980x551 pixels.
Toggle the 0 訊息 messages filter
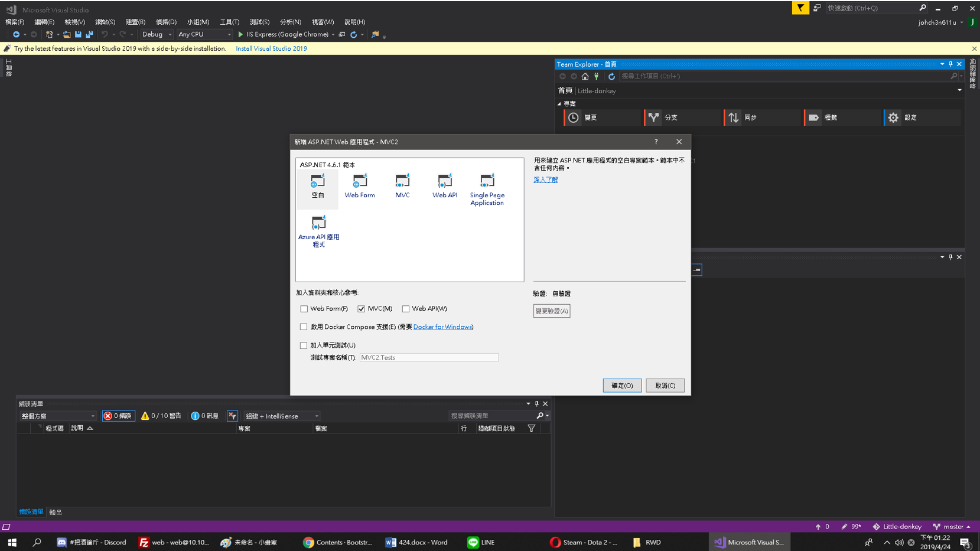click(x=205, y=416)
